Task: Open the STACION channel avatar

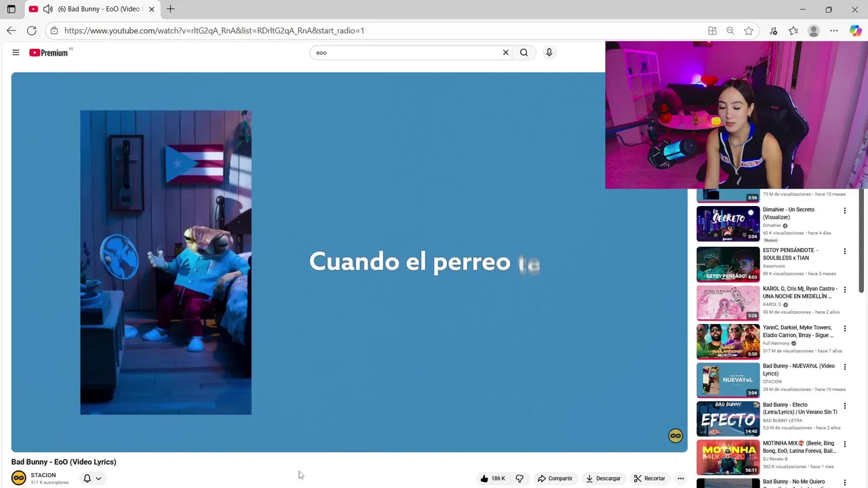Action: pyautogui.click(x=19, y=479)
